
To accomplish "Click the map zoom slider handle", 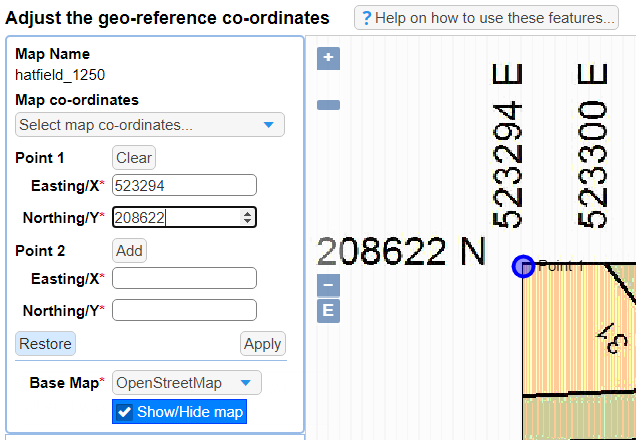I will [328, 104].
